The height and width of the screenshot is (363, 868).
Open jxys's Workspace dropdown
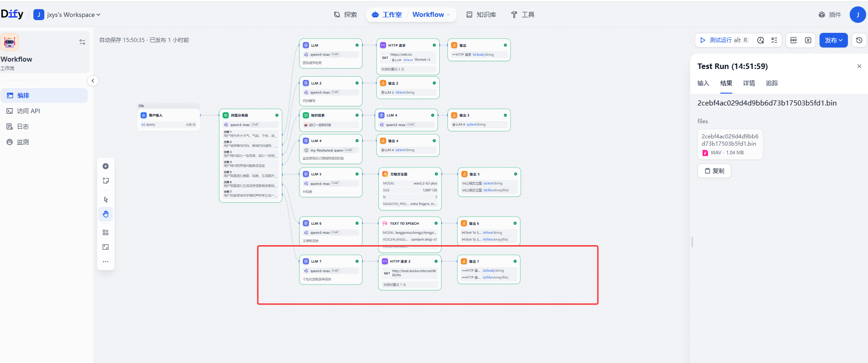[67, 15]
